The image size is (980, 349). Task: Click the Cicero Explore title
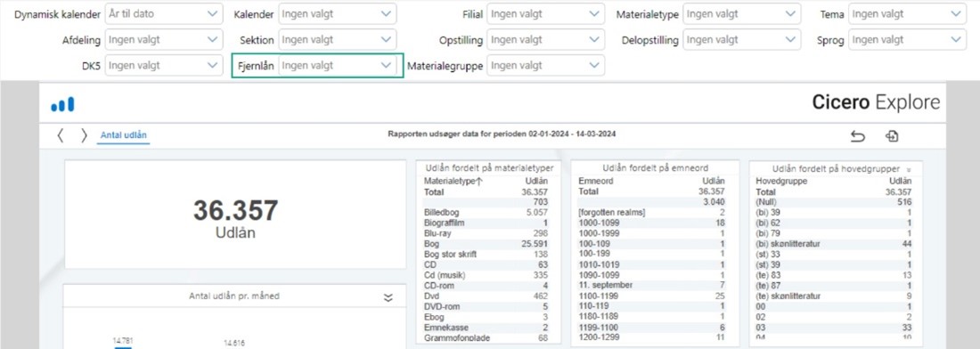(876, 102)
